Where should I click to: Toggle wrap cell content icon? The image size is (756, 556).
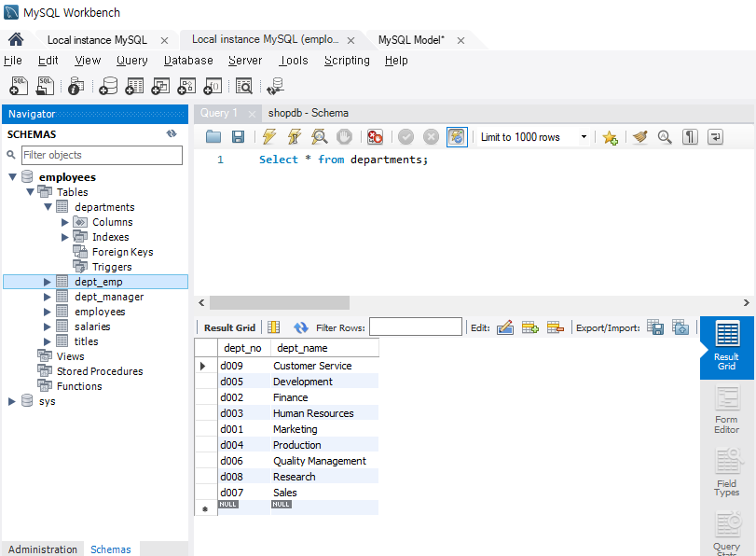[273, 327]
